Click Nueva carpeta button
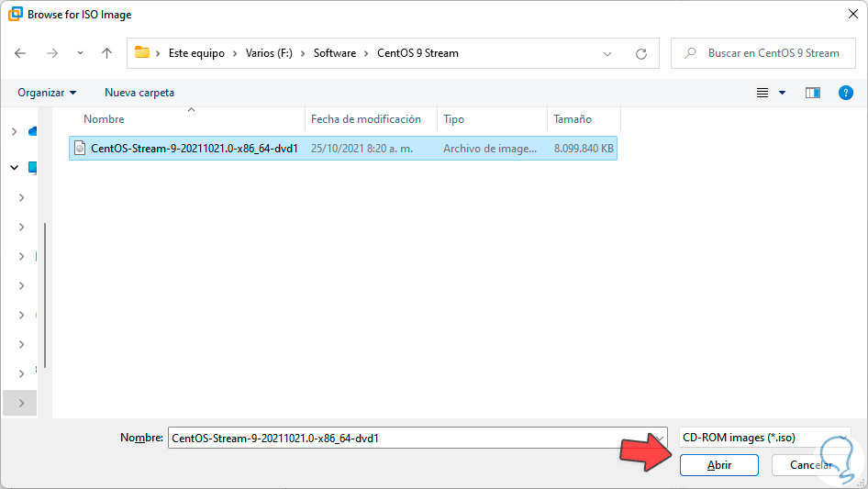Image resolution: width=868 pixels, height=489 pixels. (139, 93)
